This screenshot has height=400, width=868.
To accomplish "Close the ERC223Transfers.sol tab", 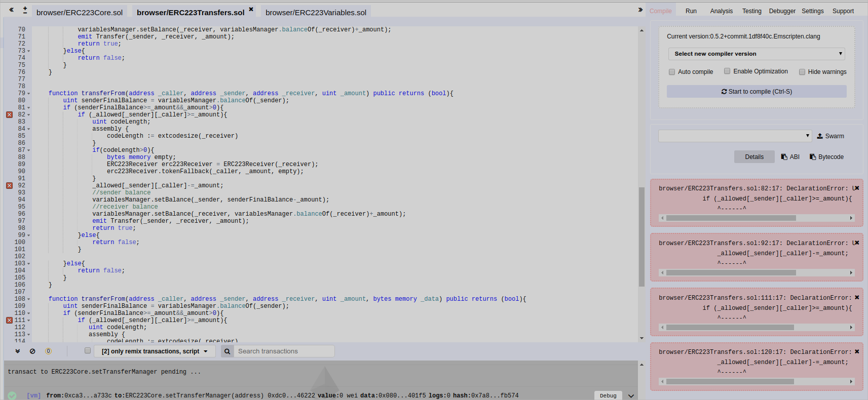I will pos(251,9).
